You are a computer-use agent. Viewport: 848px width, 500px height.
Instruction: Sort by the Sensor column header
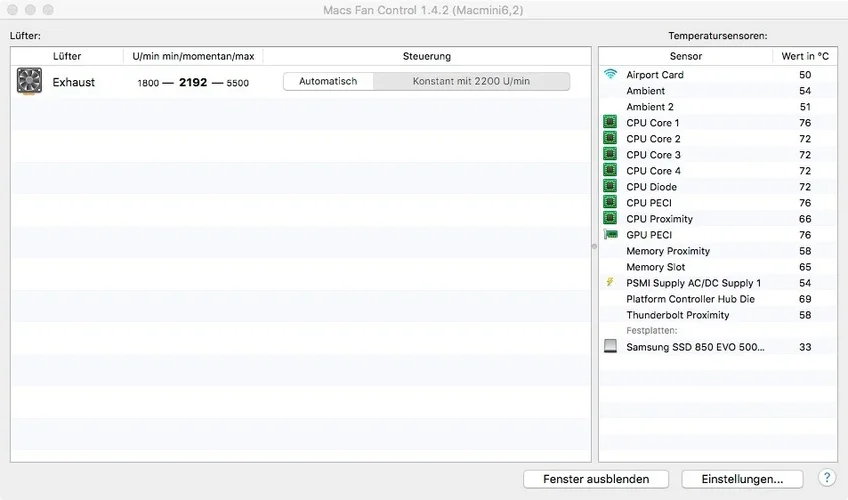[686, 56]
